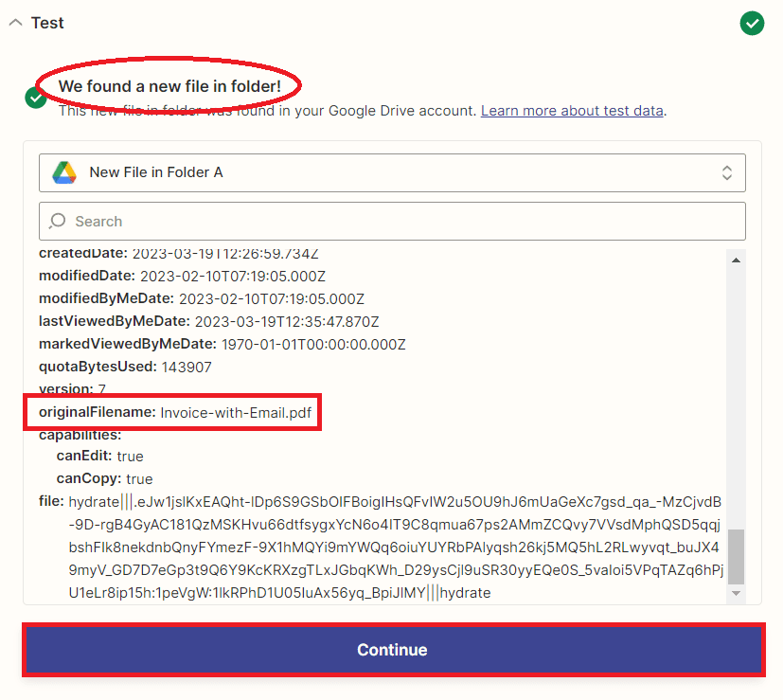
Task: Click green check beside 'We found a new file'
Action: point(36,97)
